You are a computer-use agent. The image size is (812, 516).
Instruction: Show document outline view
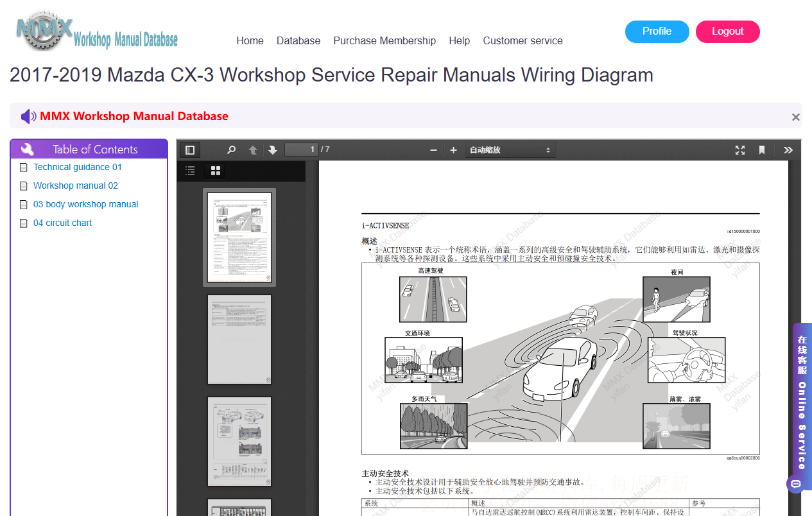point(190,171)
